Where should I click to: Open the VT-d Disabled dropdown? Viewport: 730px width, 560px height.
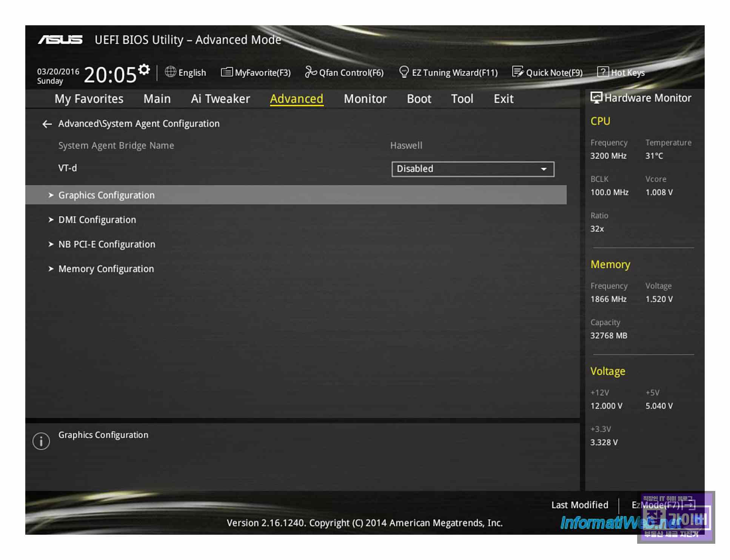pyautogui.click(x=472, y=169)
